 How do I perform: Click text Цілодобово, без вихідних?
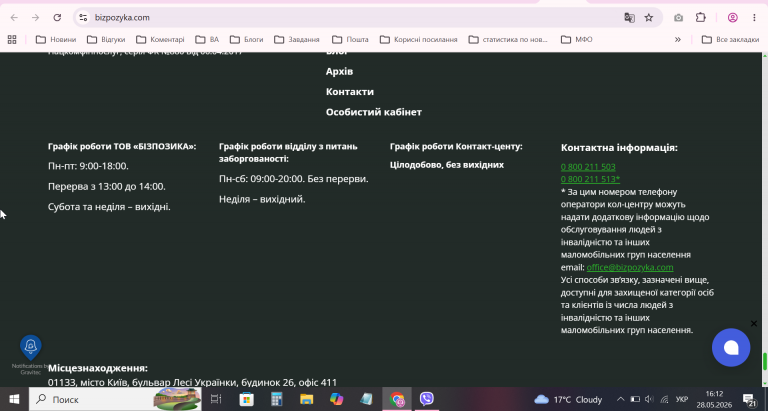(447, 165)
